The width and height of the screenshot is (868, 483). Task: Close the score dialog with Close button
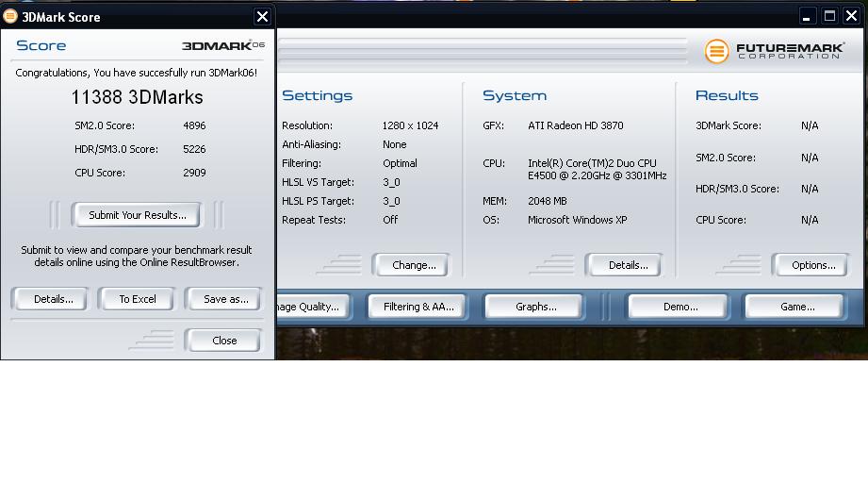pyautogui.click(x=222, y=341)
